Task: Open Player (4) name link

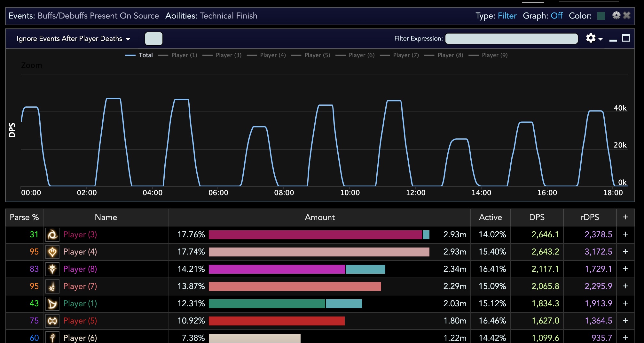Action: [80, 252]
